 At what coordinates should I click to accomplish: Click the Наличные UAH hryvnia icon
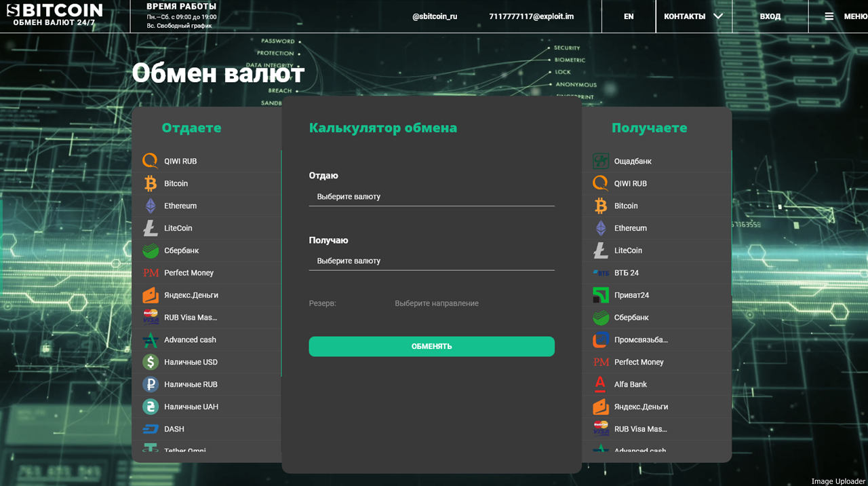click(151, 407)
